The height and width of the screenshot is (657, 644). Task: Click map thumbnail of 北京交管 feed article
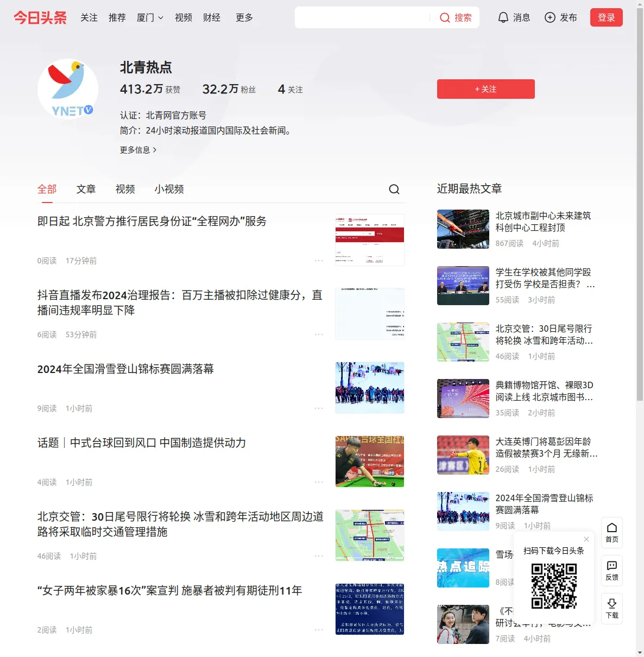[370, 535]
